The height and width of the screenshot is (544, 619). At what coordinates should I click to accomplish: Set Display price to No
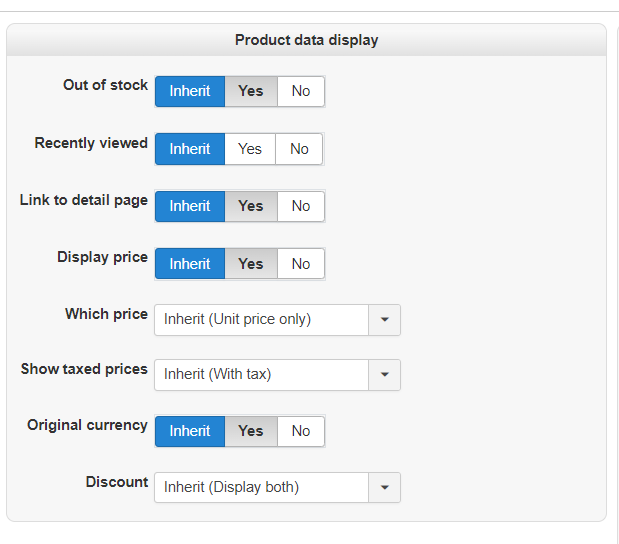pyautogui.click(x=301, y=264)
